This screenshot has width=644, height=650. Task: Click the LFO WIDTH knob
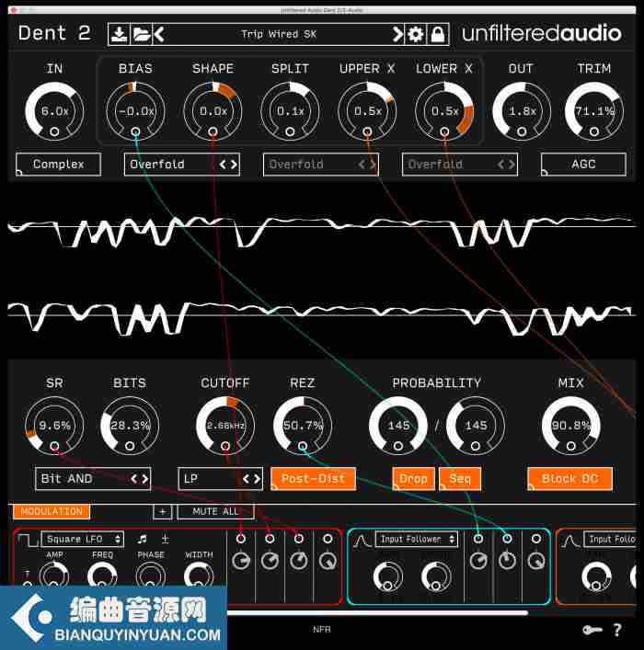click(x=199, y=576)
